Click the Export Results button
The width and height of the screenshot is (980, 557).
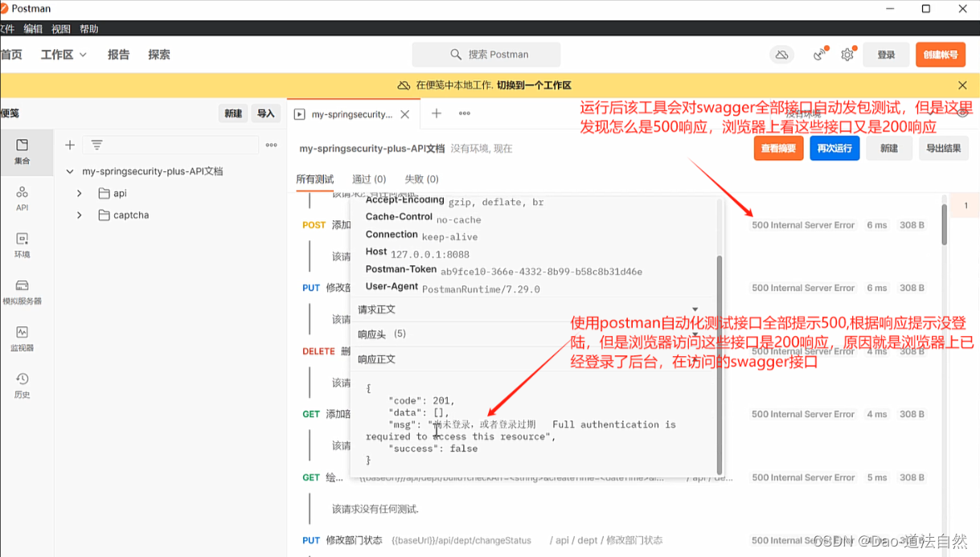944,148
